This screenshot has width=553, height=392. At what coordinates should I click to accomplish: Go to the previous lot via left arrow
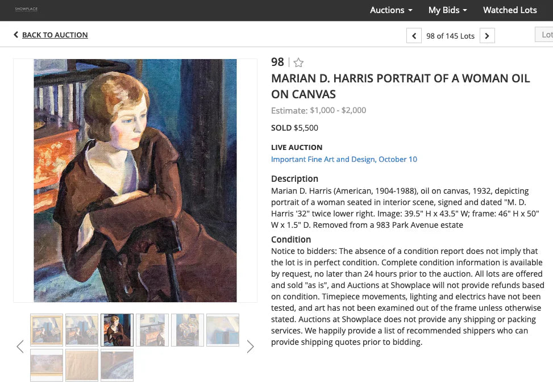[414, 35]
